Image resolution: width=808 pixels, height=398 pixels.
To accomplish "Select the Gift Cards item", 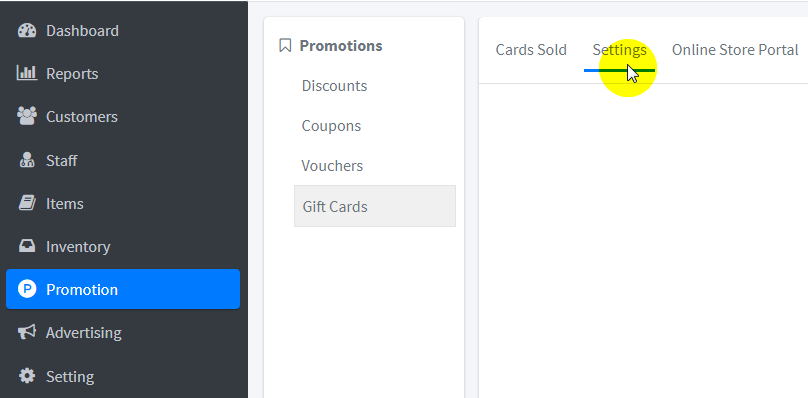I will click(375, 206).
